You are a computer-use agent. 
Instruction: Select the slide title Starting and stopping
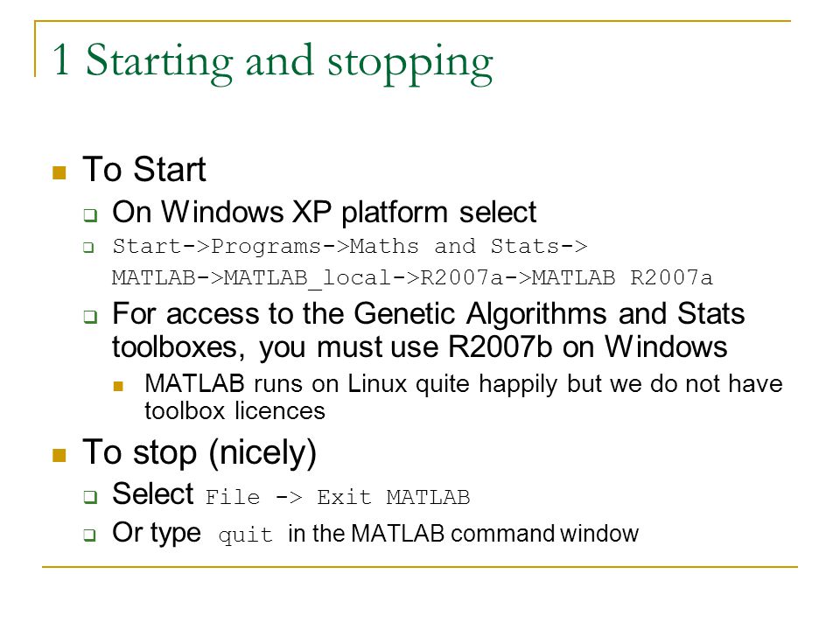point(272,62)
